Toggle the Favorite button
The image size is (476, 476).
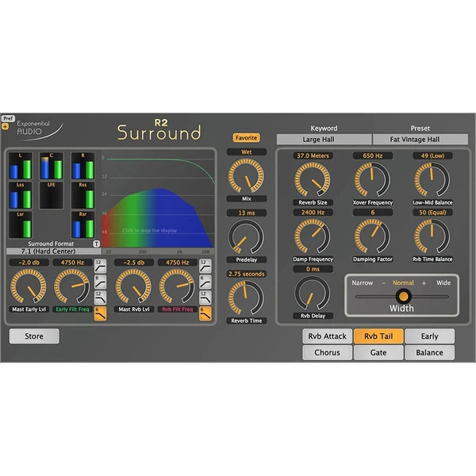tap(246, 137)
